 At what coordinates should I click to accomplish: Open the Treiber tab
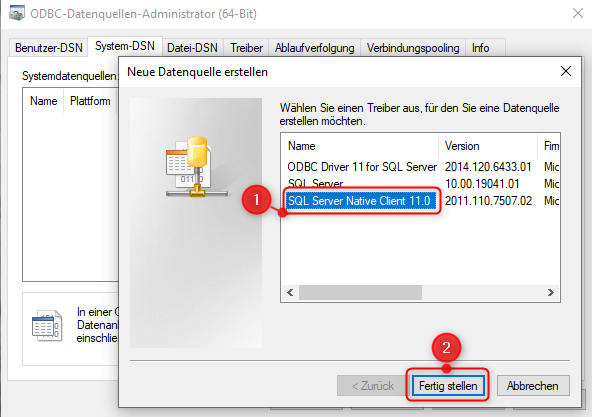(x=246, y=48)
